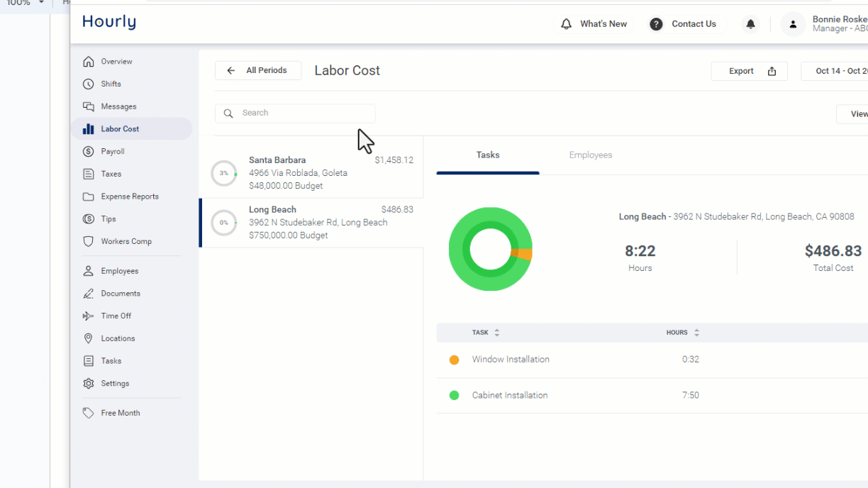Click the Overview home icon in sidebar
868x488 pixels.
click(89, 62)
